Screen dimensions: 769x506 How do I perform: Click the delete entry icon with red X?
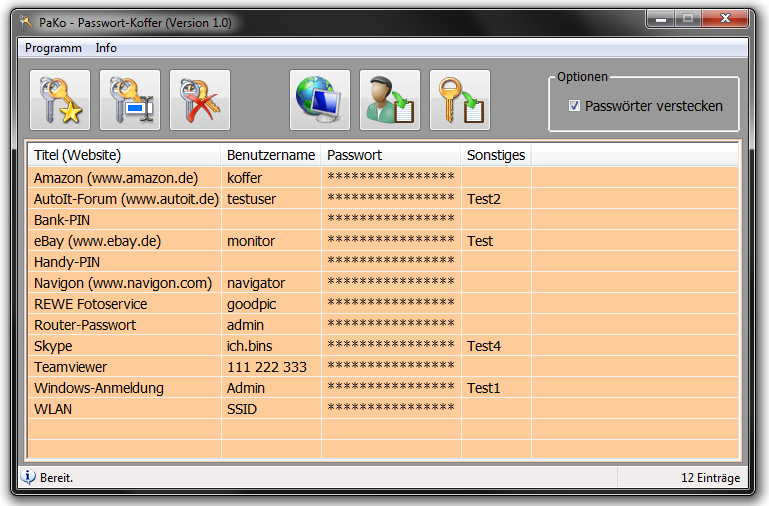pyautogui.click(x=200, y=100)
